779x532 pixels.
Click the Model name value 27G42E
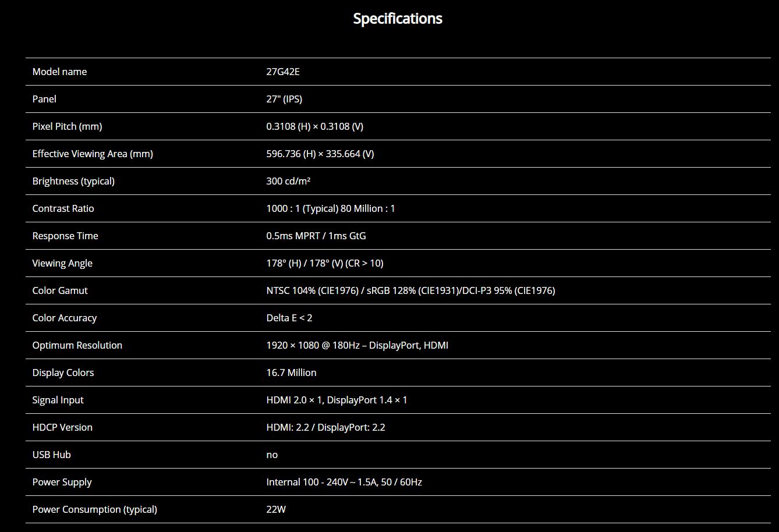(283, 72)
